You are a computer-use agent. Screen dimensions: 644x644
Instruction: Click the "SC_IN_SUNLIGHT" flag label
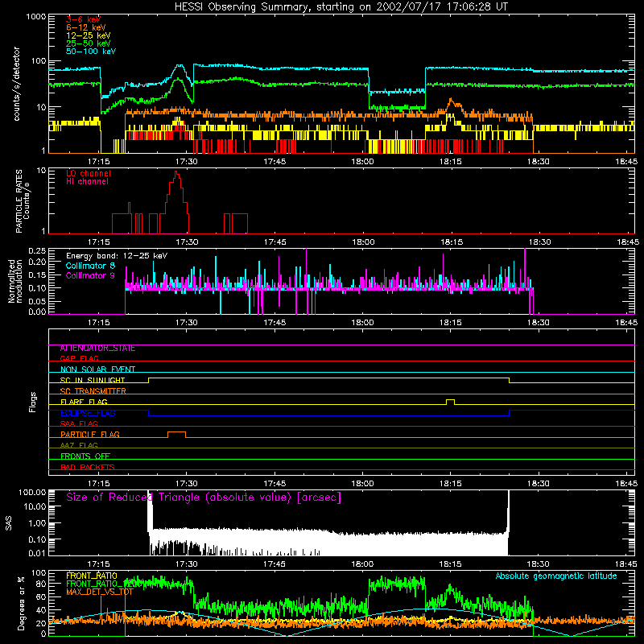point(93,380)
